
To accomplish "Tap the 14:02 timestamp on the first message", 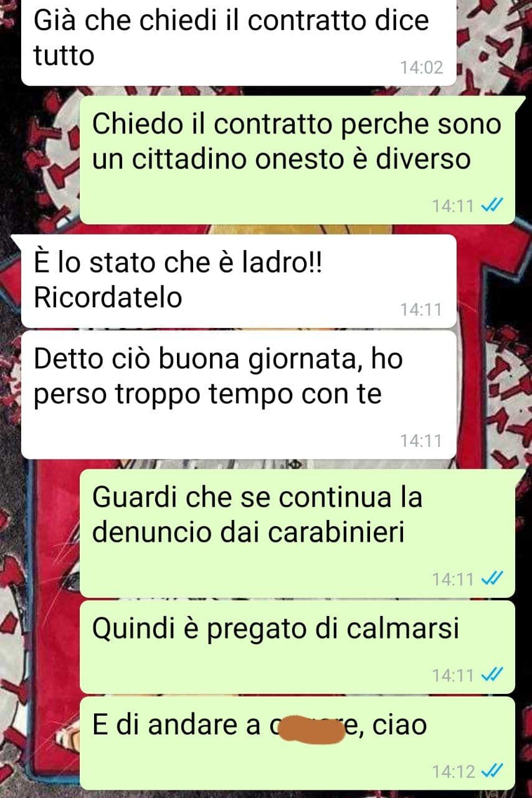I will coord(422,67).
